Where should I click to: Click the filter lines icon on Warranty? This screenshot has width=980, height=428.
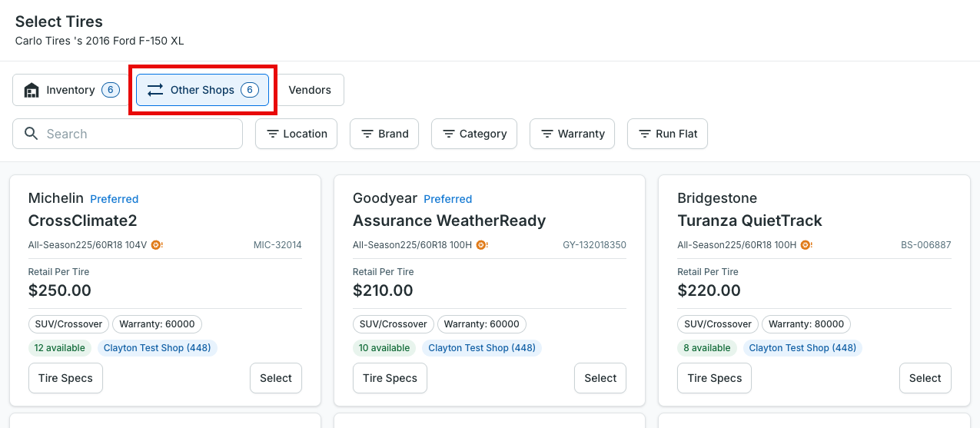(547, 134)
